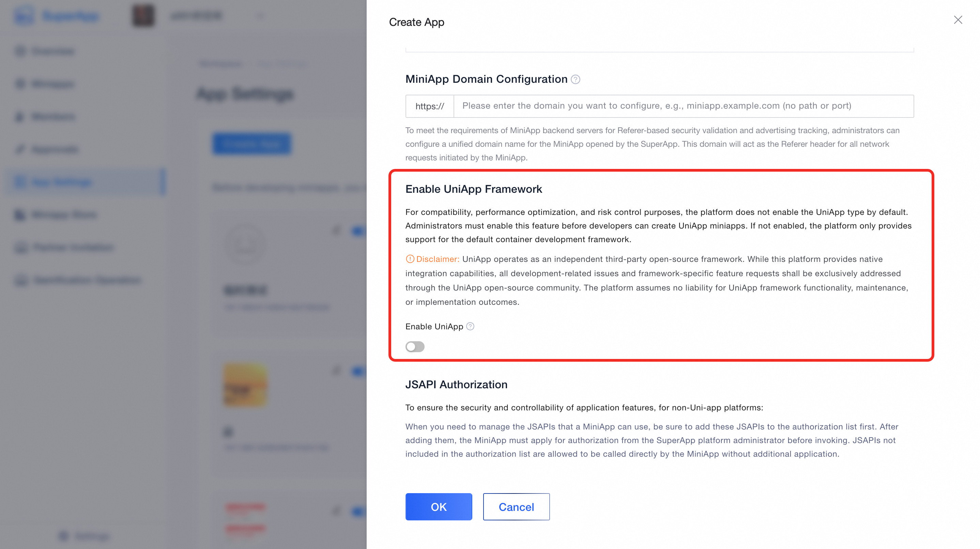Toggle the switch on the second app card
The height and width of the screenshot is (549, 980).
coord(358,371)
